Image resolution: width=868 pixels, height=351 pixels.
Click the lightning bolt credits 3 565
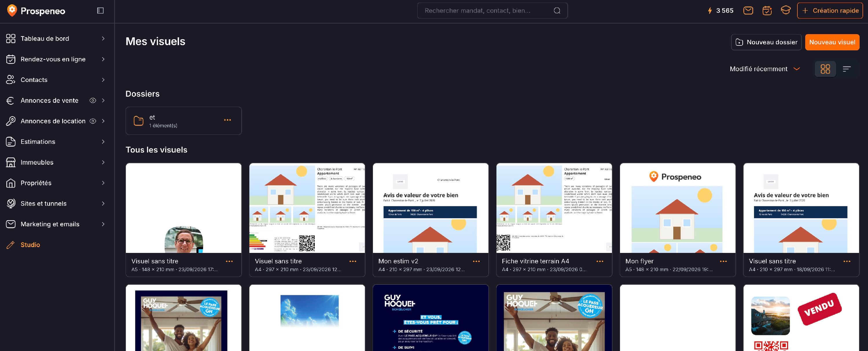[720, 11]
